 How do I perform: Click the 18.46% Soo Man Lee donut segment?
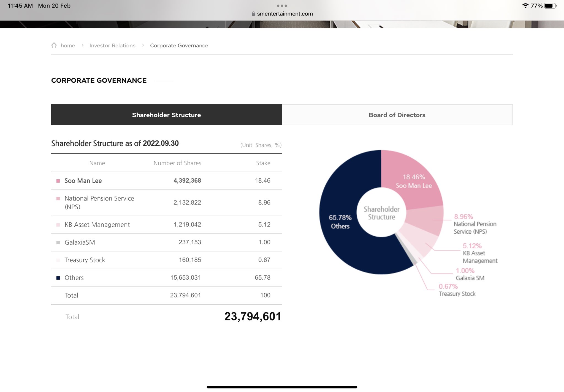pyautogui.click(x=414, y=181)
